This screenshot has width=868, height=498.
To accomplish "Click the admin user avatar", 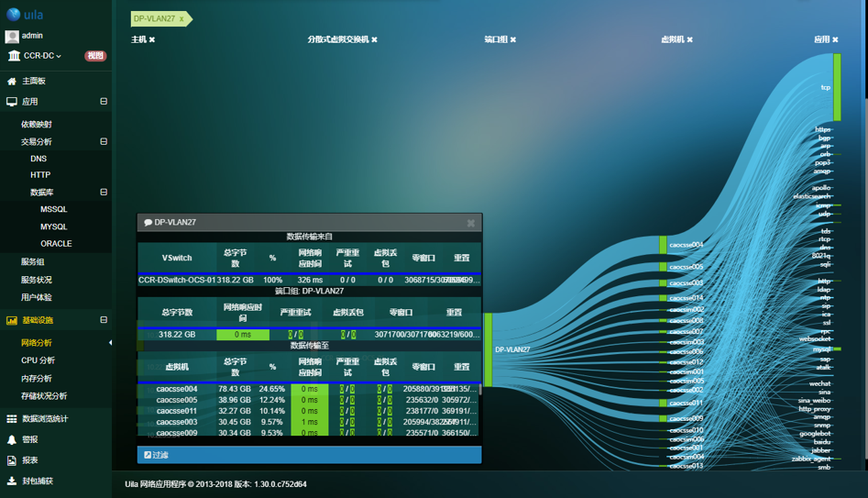I will (12, 36).
